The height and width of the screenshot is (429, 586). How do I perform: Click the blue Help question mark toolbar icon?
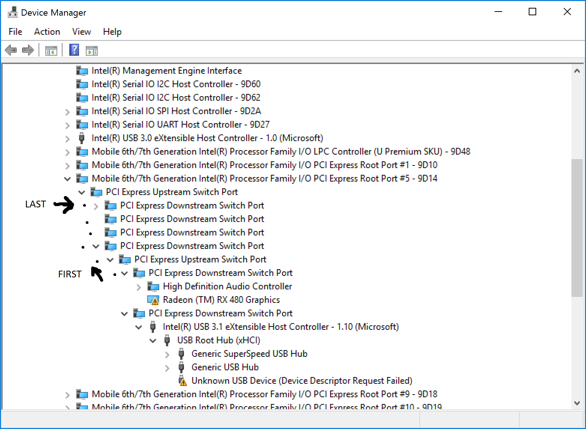[x=74, y=50]
